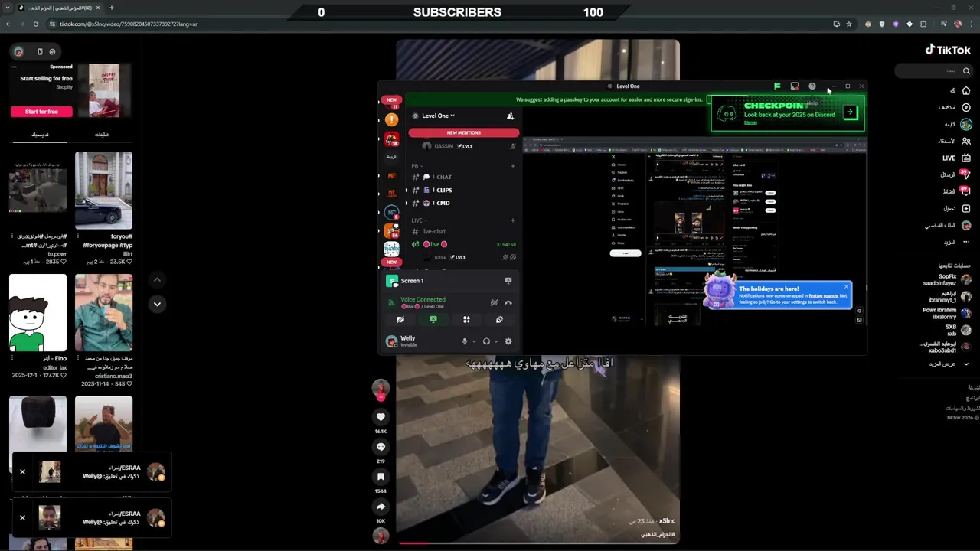The width and height of the screenshot is (980, 551).
Task: Close the holidays notification popup
Action: [846, 287]
